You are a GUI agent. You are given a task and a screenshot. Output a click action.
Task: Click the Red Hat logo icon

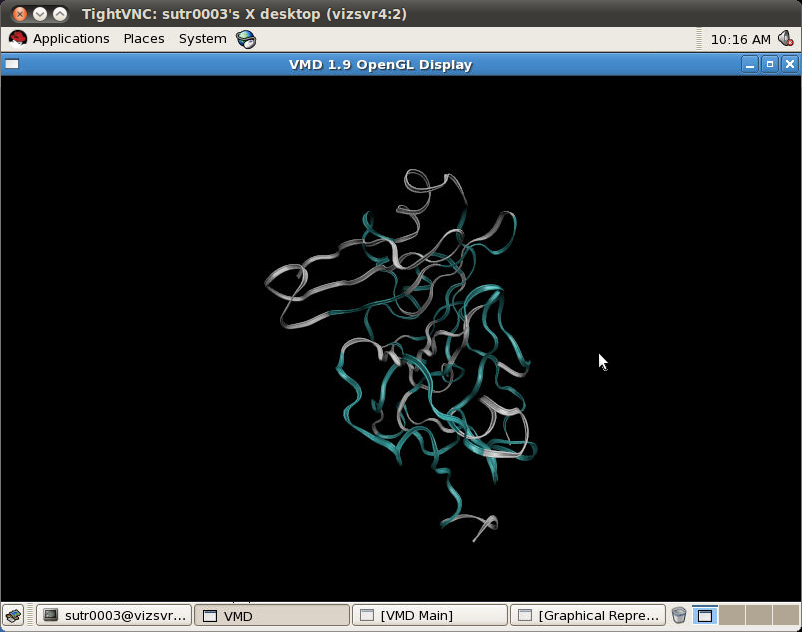pyautogui.click(x=18, y=39)
